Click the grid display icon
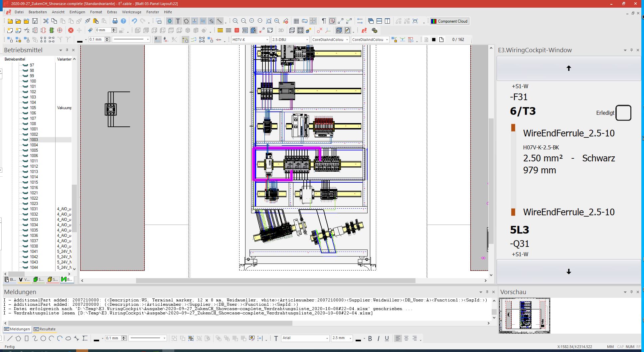Viewport: 644px width, 352px height. [296, 21]
